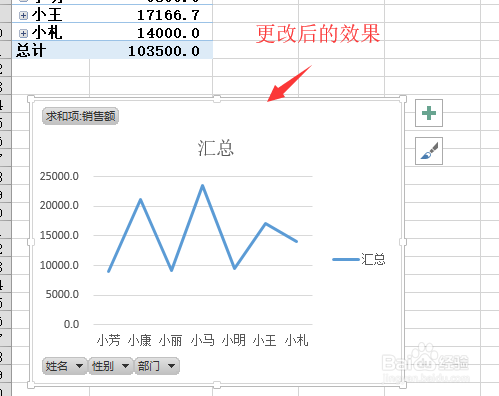Click the cell with value 14000.0
This screenshot has width=499, height=396.
coord(168,33)
